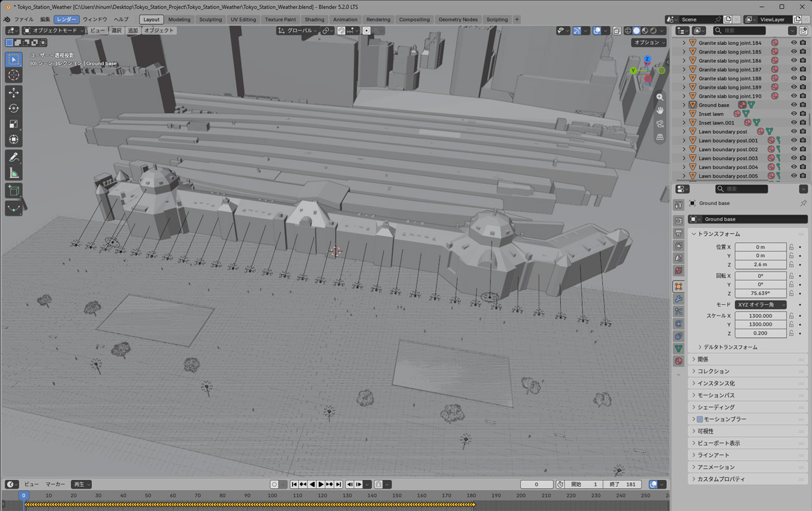Expand the Line Art panel
812x511 pixels.
pyautogui.click(x=714, y=455)
